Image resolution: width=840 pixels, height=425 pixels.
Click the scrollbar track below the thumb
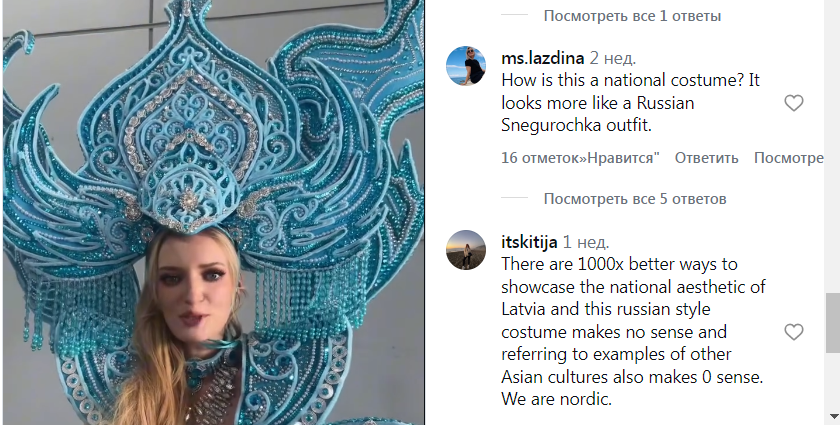833,381
